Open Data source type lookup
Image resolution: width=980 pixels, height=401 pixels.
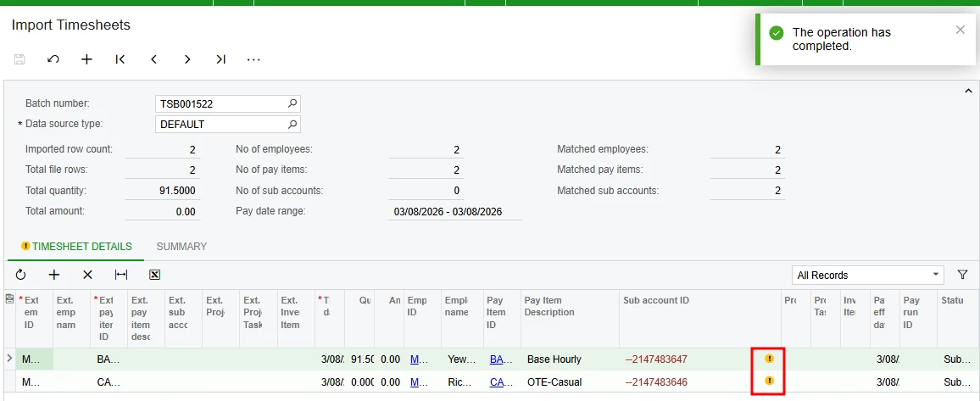tap(292, 125)
